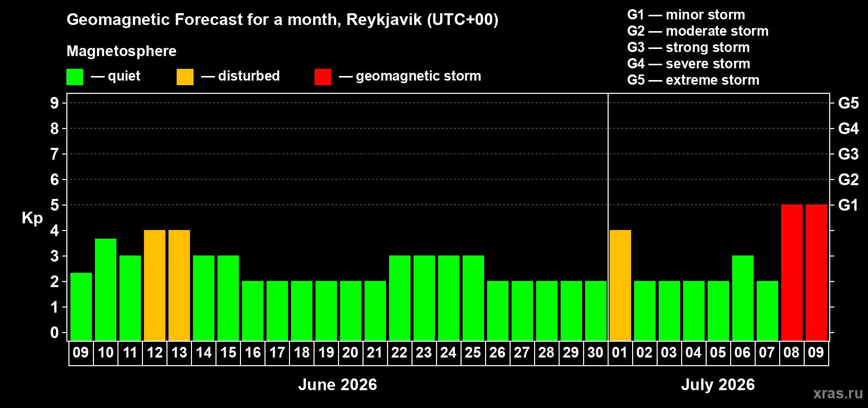Click the July 02 green bar
The height and width of the screenshot is (408, 868).
tap(645, 311)
